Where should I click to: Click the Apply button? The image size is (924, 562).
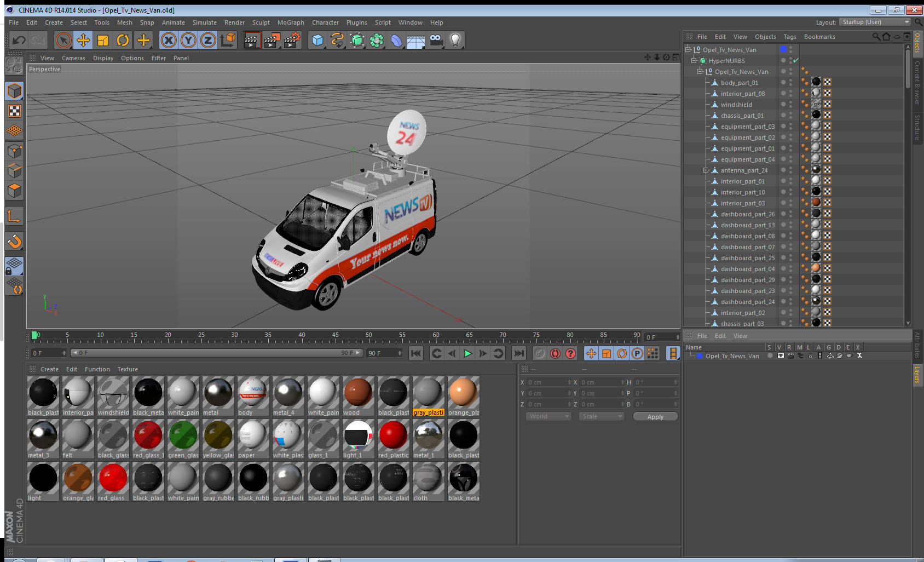[655, 417]
